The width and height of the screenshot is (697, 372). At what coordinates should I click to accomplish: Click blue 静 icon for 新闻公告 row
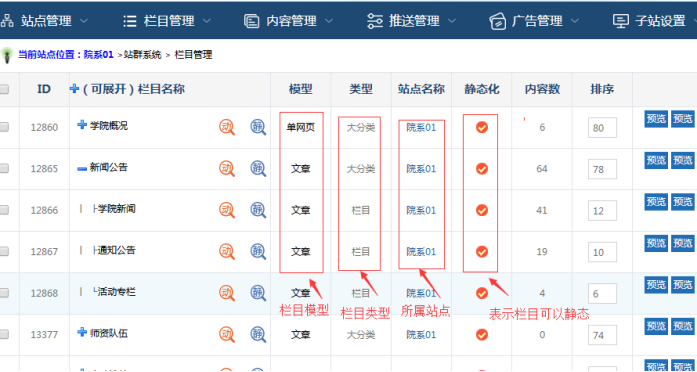258,168
